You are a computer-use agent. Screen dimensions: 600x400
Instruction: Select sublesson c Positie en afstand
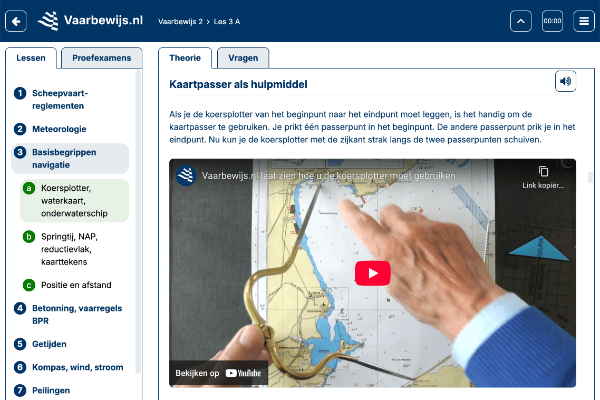pyautogui.click(x=74, y=285)
